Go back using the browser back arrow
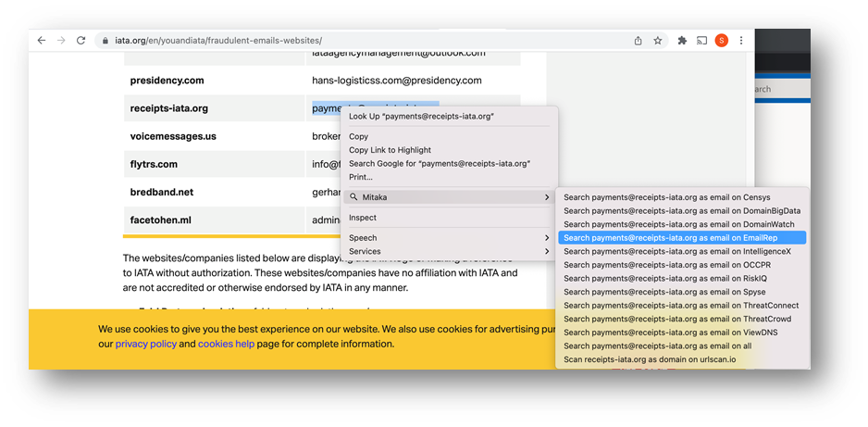The image size is (868, 427). [42, 41]
